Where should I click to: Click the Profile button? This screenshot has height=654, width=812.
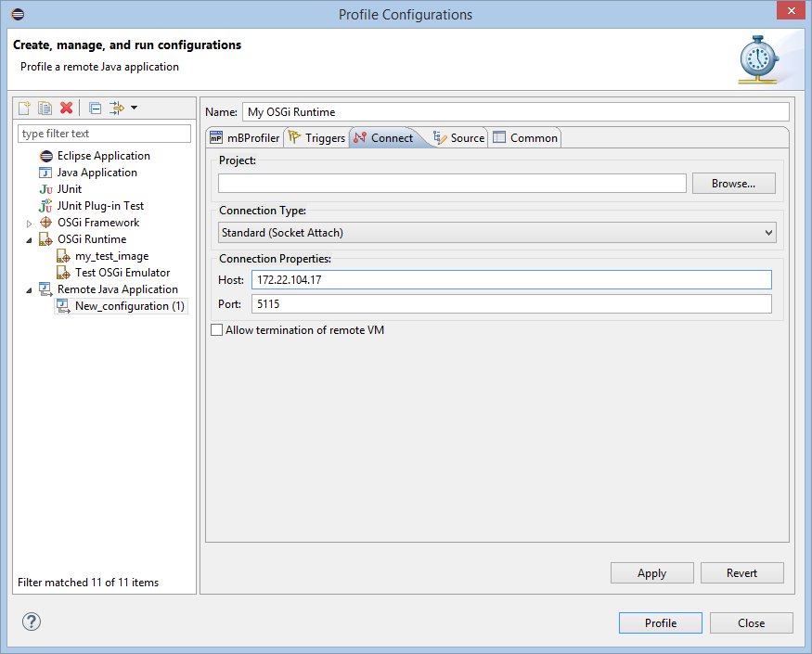coord(660,623)
